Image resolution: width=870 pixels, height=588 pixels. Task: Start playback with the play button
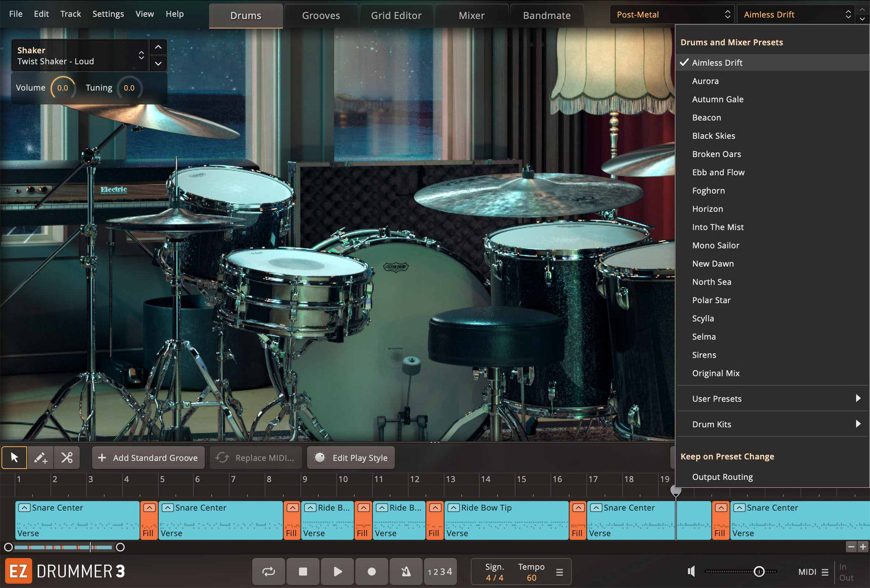coord(338,572)
